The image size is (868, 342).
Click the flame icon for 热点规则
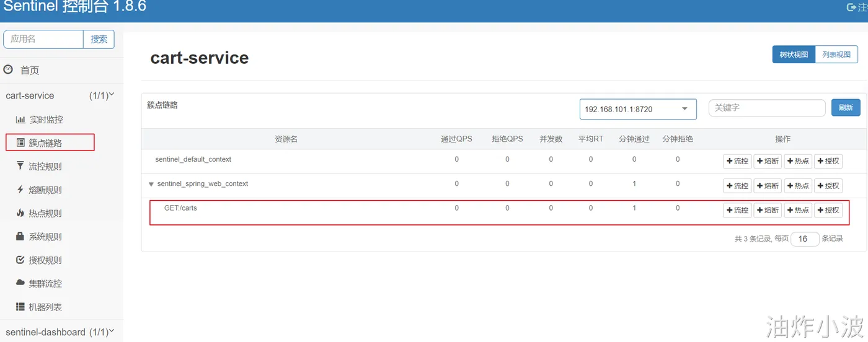(x=20, y=213)
